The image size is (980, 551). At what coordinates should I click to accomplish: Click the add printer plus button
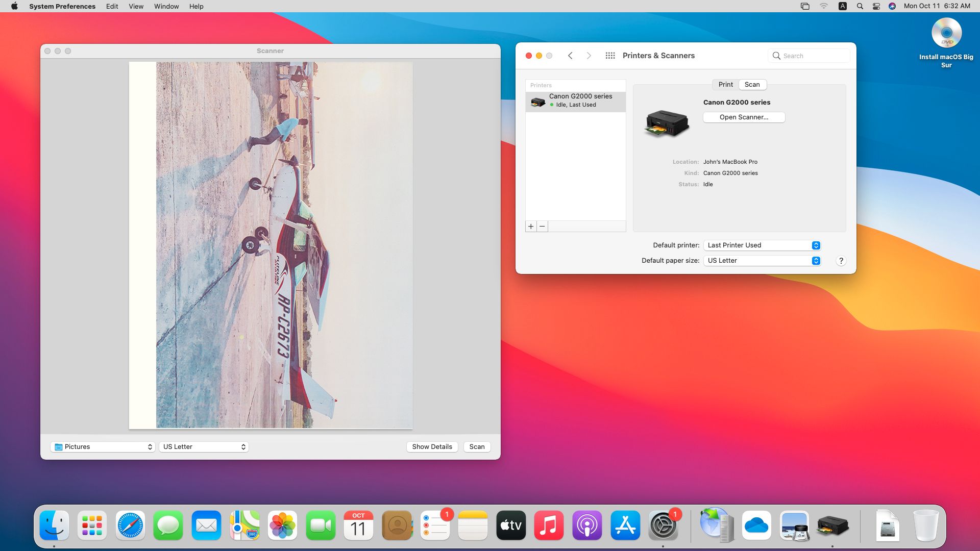tap(531, 227)
